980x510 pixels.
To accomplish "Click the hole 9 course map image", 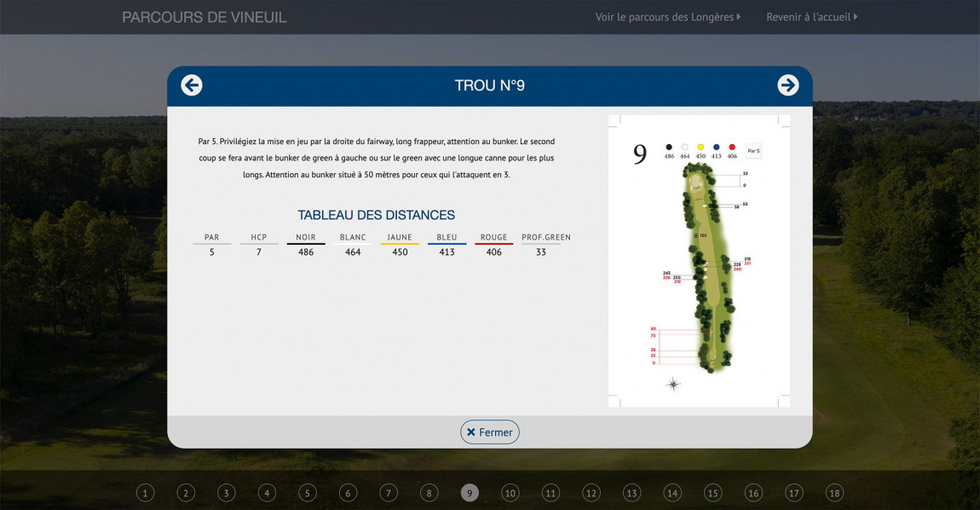I will coord(699,260).
